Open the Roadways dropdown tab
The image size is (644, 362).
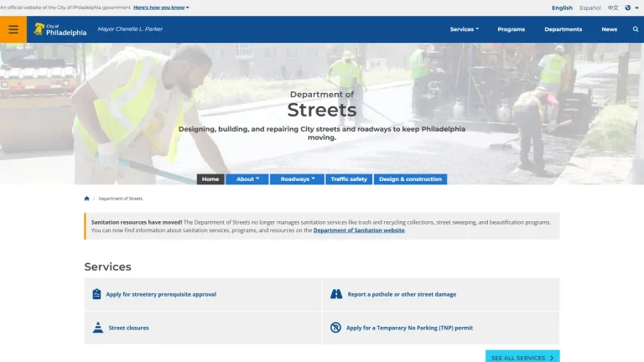point(298,179)
